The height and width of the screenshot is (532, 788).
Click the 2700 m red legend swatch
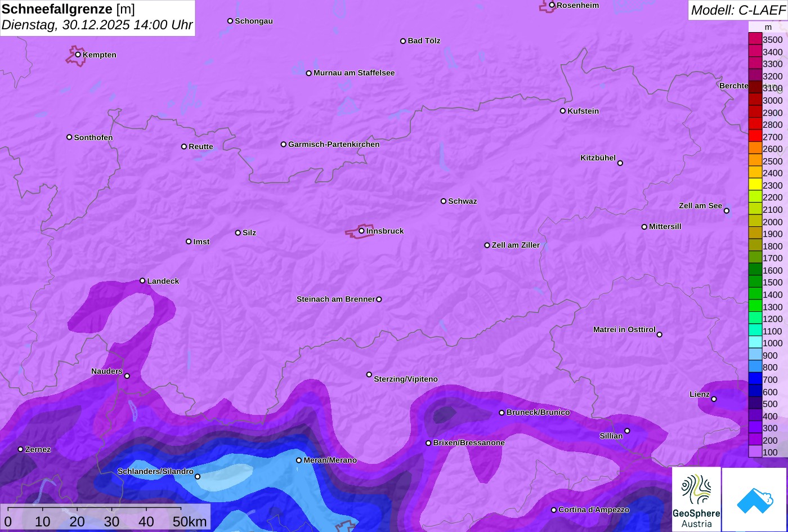coord(755,137)
